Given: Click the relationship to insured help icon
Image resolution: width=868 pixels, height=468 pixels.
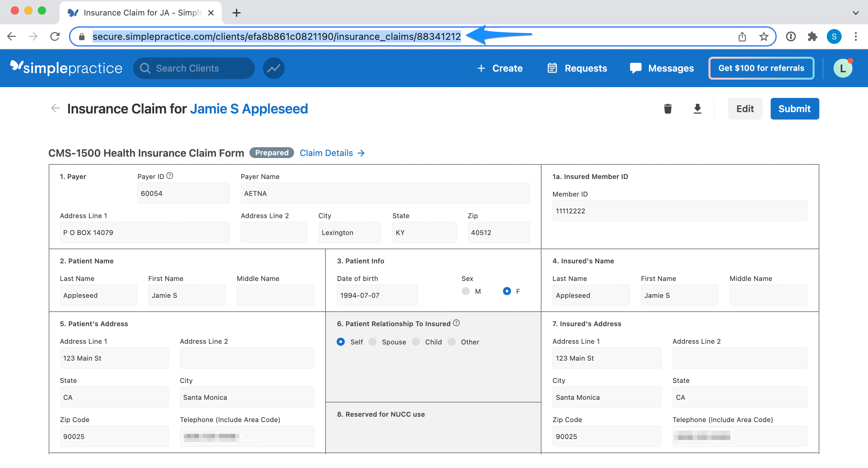Looking at the screenshot, I should (x=456, y=323).
